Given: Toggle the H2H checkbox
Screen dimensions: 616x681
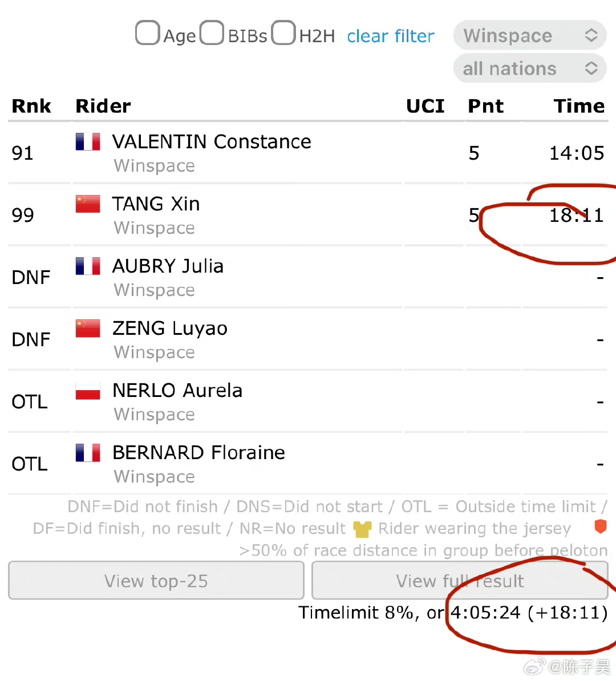Looking at the screenshot, I should pos(283,33).
